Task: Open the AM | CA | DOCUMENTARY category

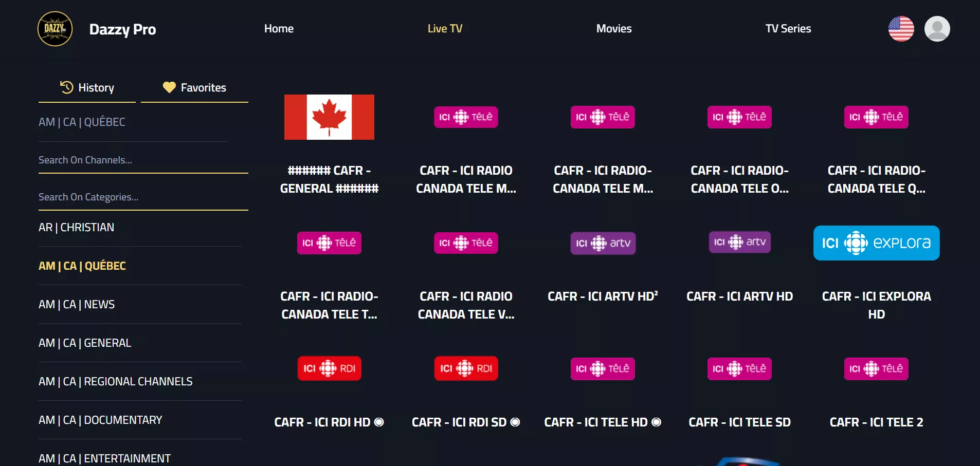Action: click(100, 420)
